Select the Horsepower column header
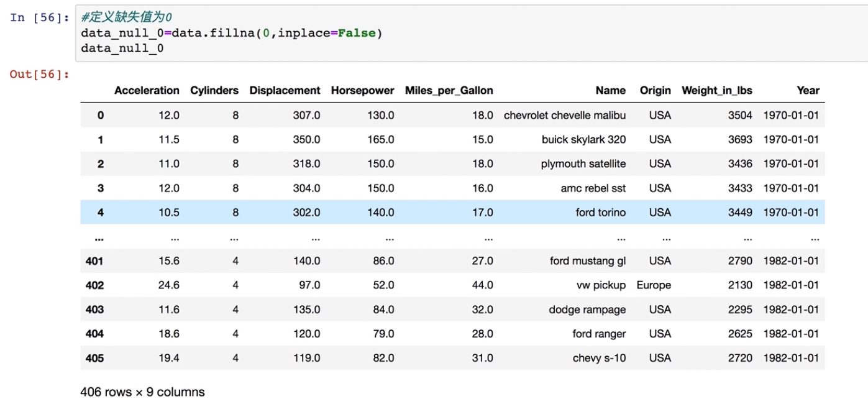Image resolution: width=868 pixels, height=409 pixels. click(362, 90)
